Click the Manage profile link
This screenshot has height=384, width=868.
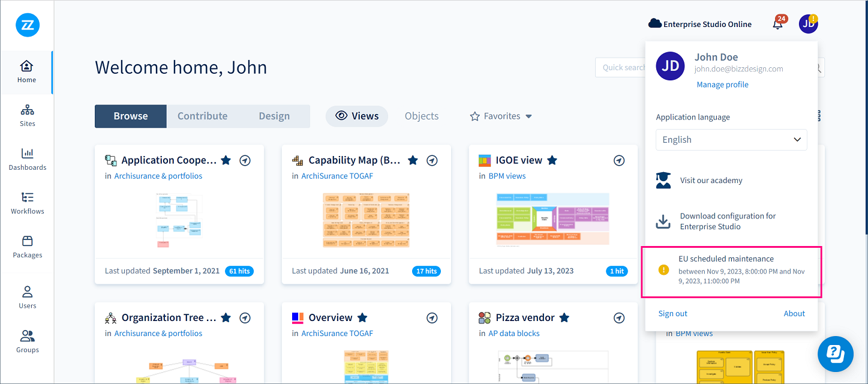[x=722, y=85]
